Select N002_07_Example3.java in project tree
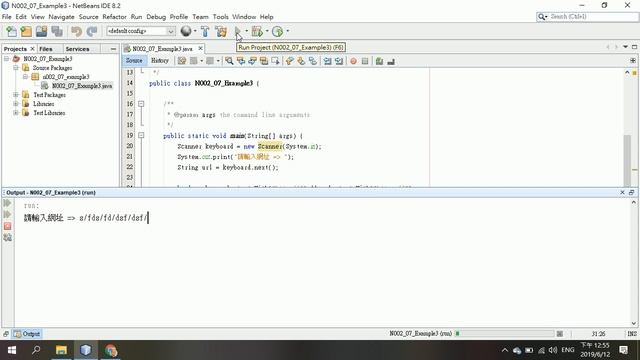The image size is (640, 360). (x=77, y=86)
